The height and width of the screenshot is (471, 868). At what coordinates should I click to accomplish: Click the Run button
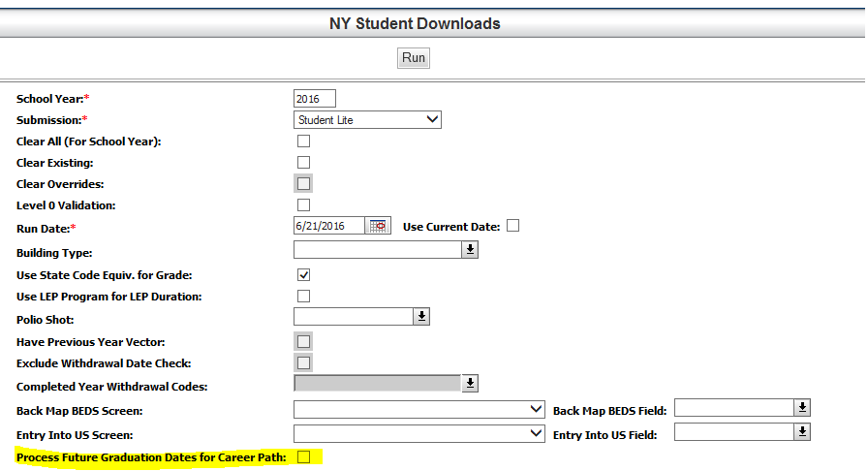coord(414,58)
